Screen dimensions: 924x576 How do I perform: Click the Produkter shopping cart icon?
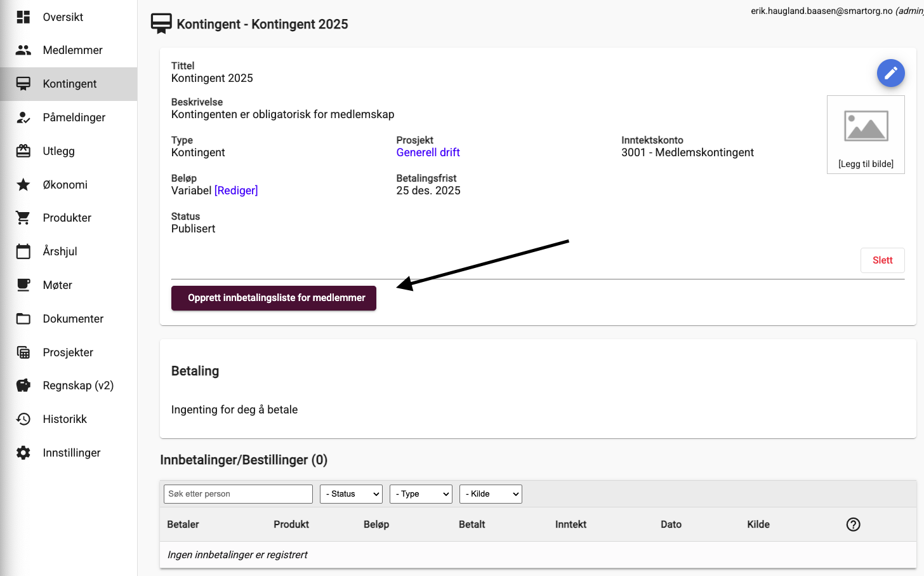click(23, 218)
